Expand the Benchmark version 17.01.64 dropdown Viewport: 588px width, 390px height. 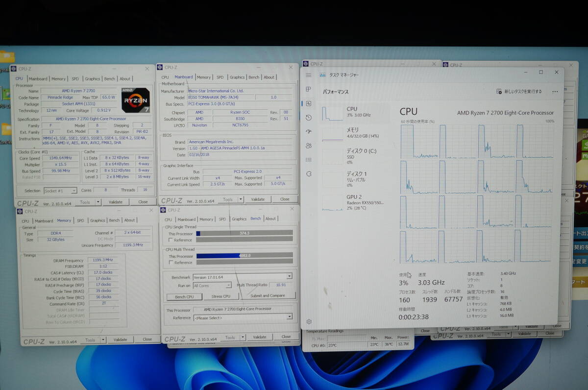[289, 277]
